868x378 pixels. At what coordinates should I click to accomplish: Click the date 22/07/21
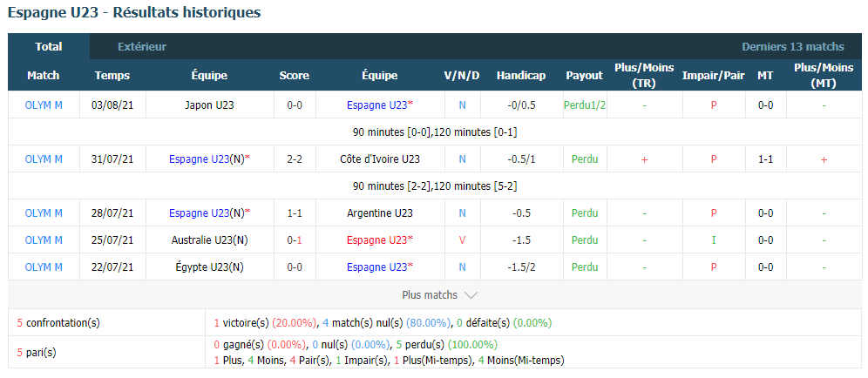[112, 267]
